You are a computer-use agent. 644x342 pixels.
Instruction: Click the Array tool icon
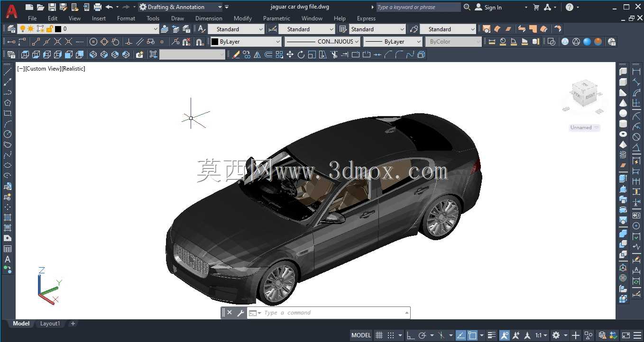pyautogui.click(x=279, y=54)
